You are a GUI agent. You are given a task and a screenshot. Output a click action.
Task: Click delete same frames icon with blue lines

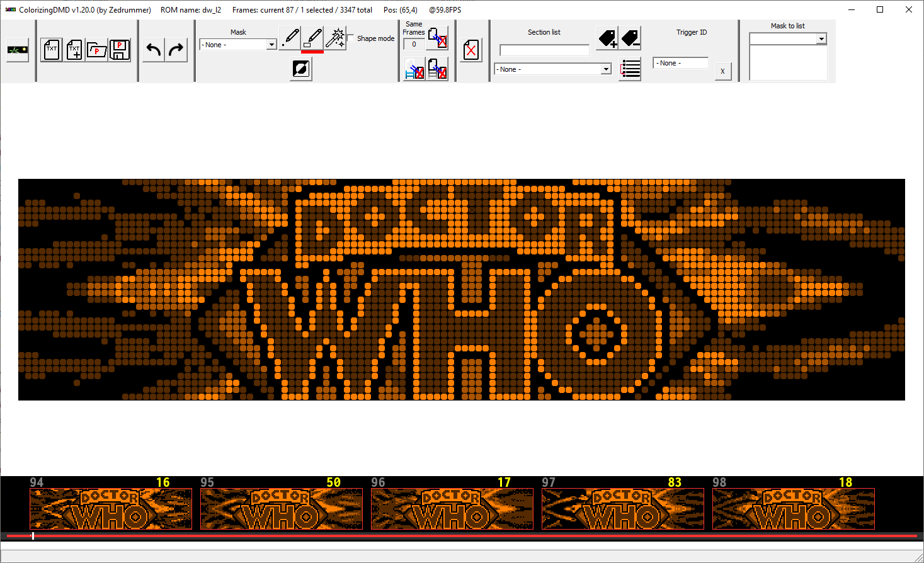click(414, 69)
